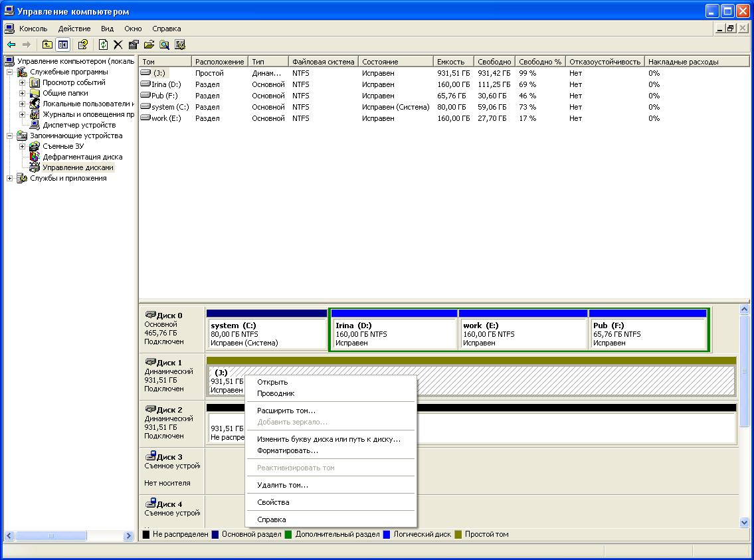Click the Съемные ЗУ icon
This screenshot has width=754, height=560.
(35, 146)
